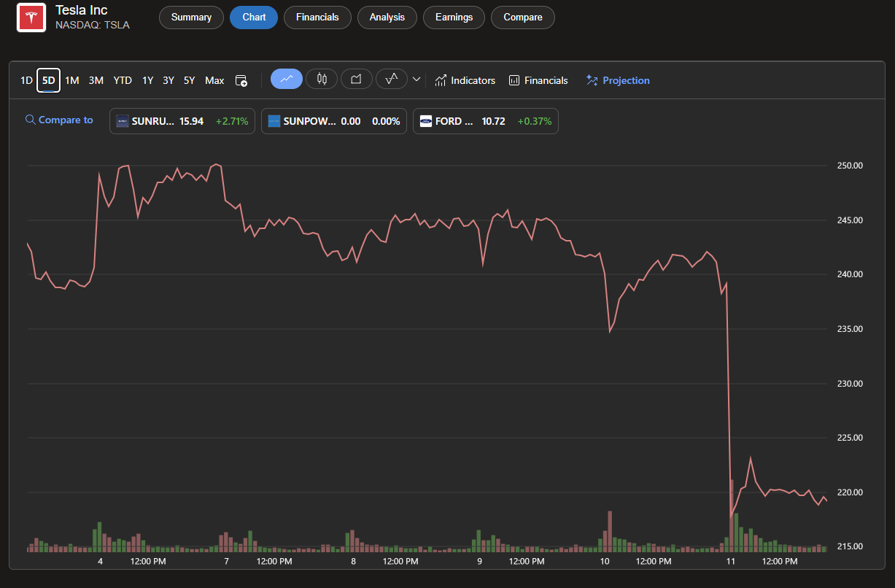Click the Projection sparkle icon
The width and height of the screenshot is (895, 588).
[592, 80]
